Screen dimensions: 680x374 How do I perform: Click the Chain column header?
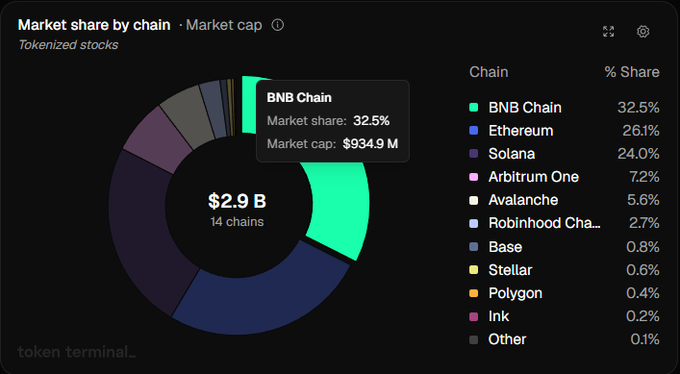[489, 72]
